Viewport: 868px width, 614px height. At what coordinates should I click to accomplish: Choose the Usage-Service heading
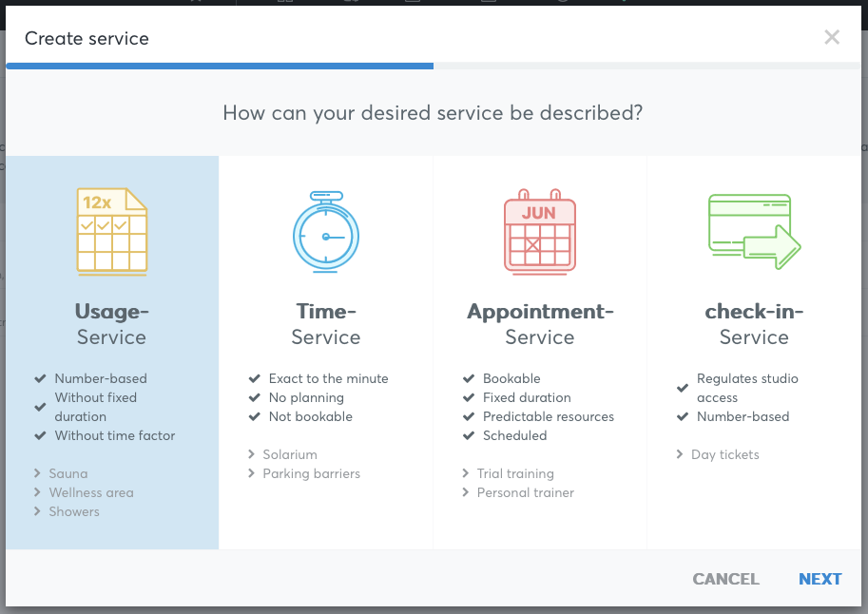(112, 324)
